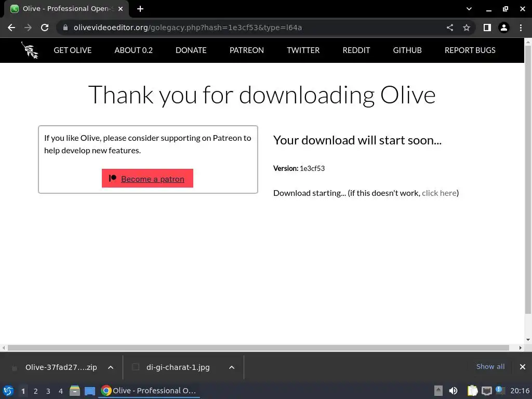Open the REPORT BUGS nav link
Screen dimensions: 532x399
[470, 50]
